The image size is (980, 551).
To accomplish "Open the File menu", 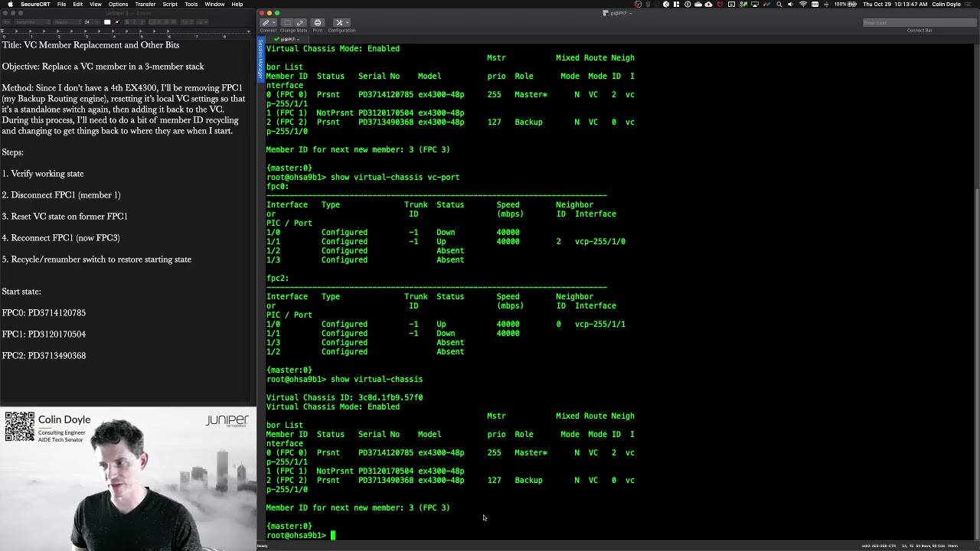I will (61, 4).
